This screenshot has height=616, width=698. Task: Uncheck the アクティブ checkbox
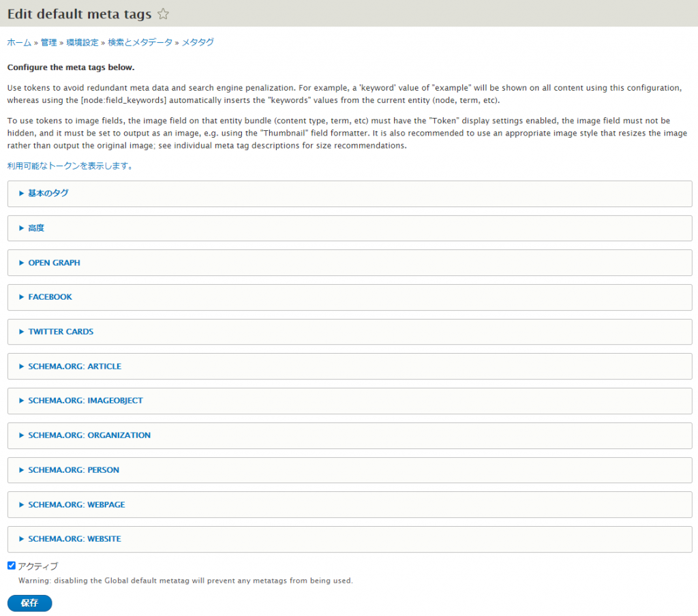coord(12,566)
